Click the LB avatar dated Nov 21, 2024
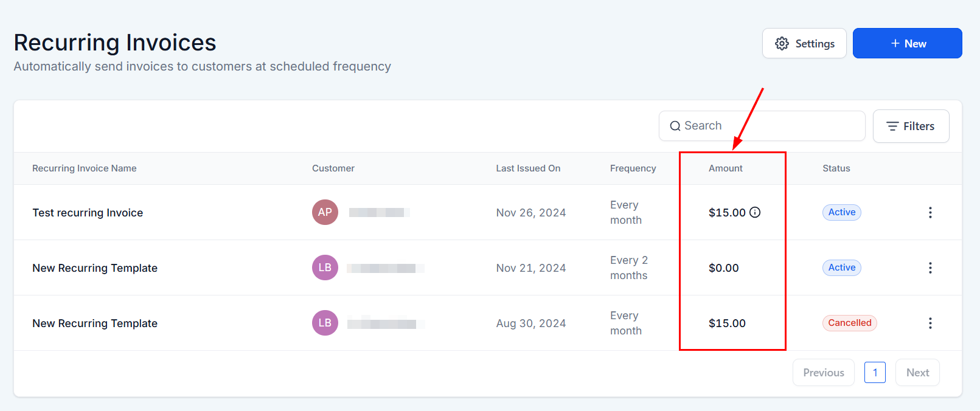This screenshot has width=980, height=411. click(x=325, y=268)
